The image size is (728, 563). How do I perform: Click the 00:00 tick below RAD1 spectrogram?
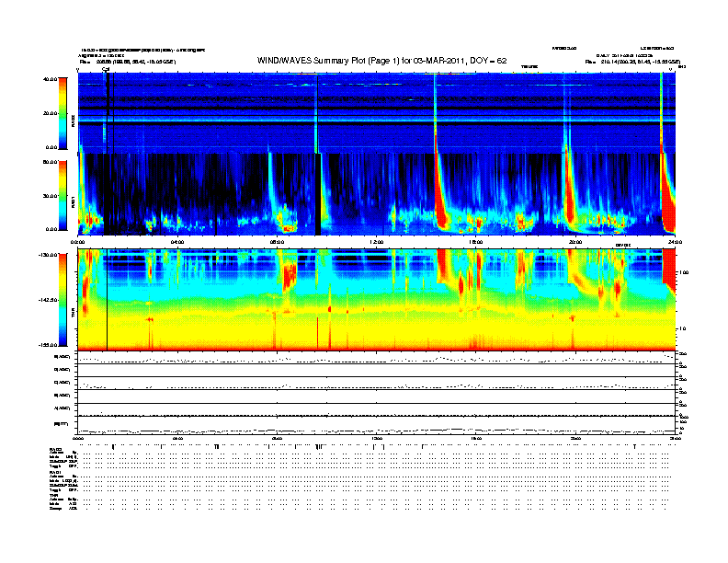tap(77, 242)
